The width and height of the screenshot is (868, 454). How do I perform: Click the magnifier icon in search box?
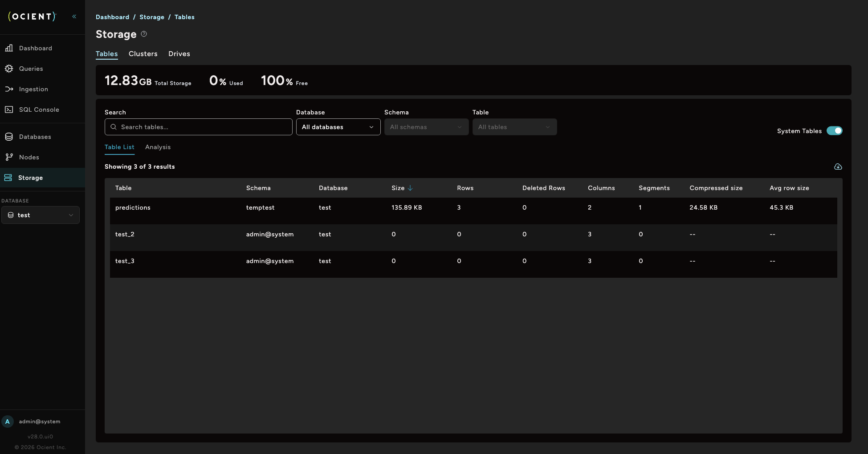point(114,127)
